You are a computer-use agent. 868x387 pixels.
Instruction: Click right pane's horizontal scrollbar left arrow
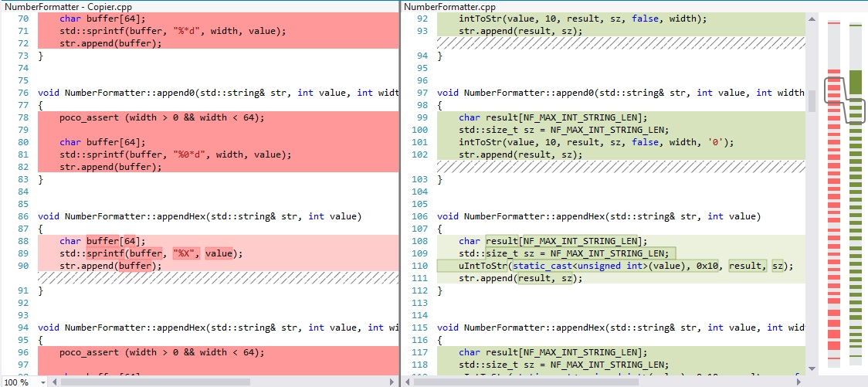(408, 382)
